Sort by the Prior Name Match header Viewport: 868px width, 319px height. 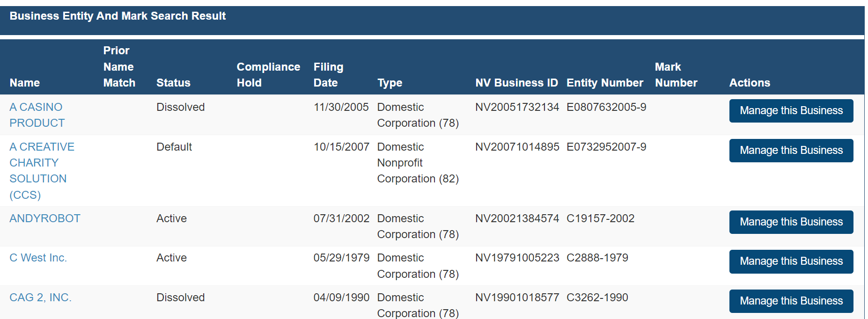tap(119, 67)
